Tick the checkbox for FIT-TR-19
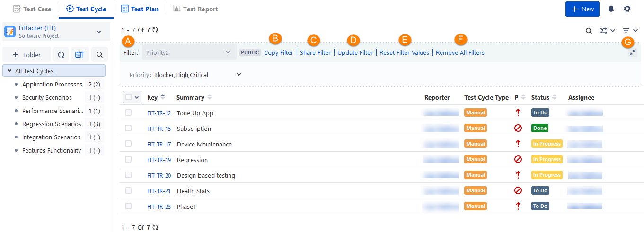Screen dimensions: 644x232 [x=128, y=160]
